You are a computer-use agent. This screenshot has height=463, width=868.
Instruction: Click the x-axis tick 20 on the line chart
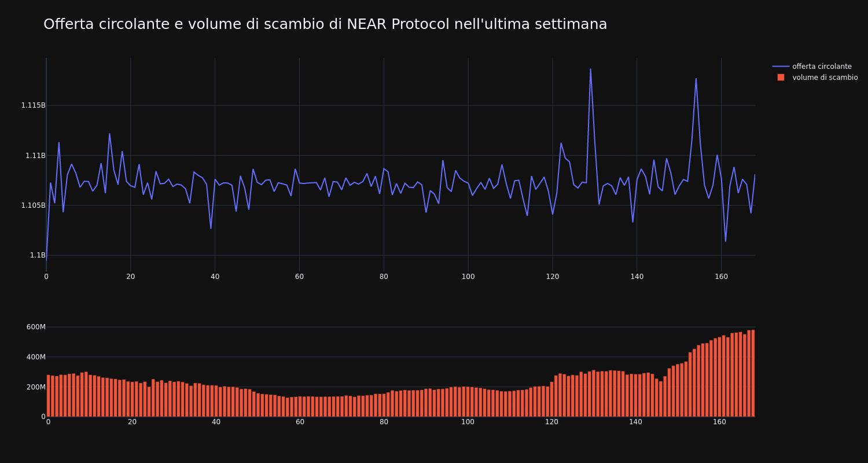pos(131,277)
